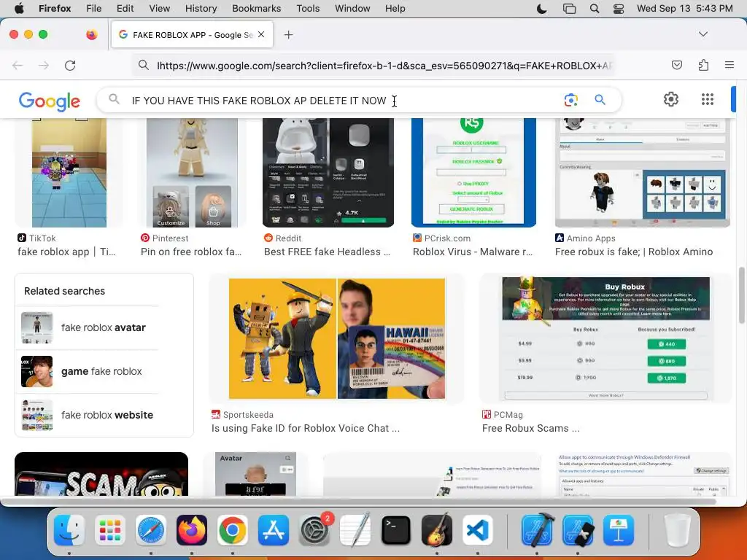Launch Google Chrome from the Dock

pos(233,530)
